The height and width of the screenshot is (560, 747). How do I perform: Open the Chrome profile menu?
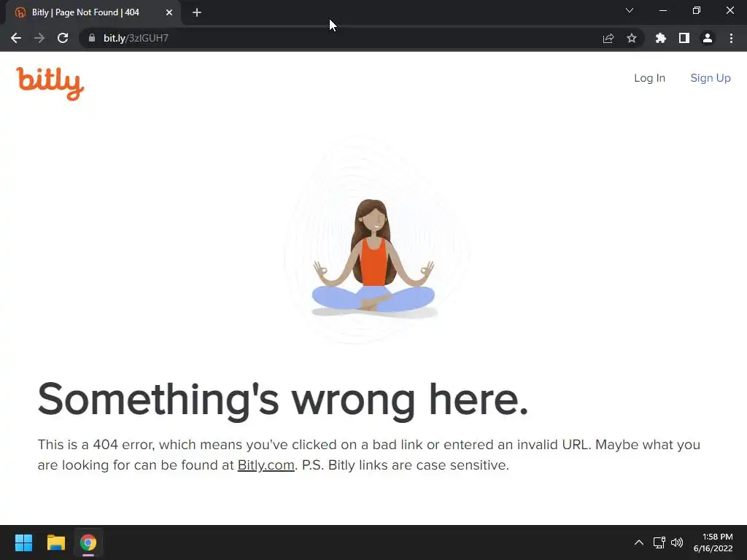tap(708, 38)
